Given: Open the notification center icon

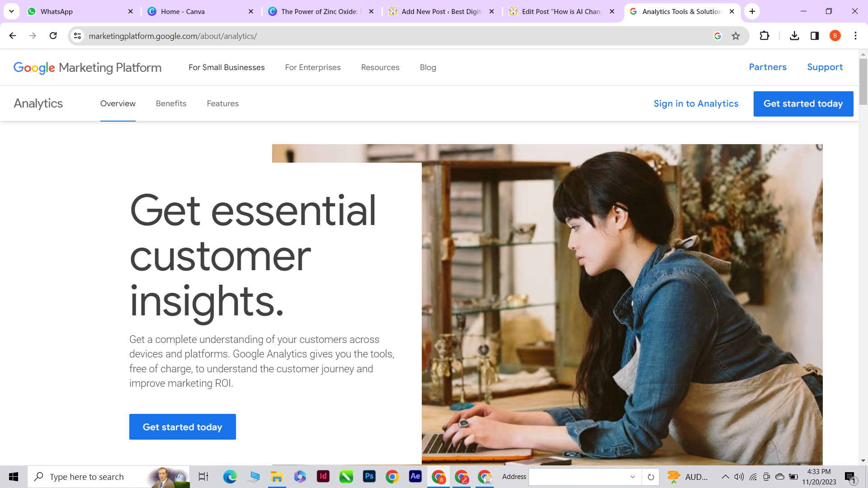Looking at the screenshot, I should (850, 477).
